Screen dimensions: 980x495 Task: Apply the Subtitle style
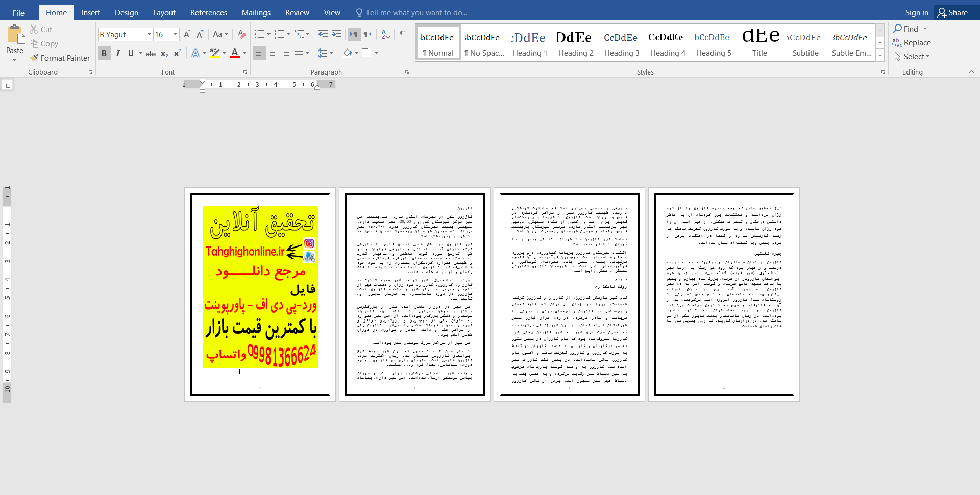coord(805,43)
